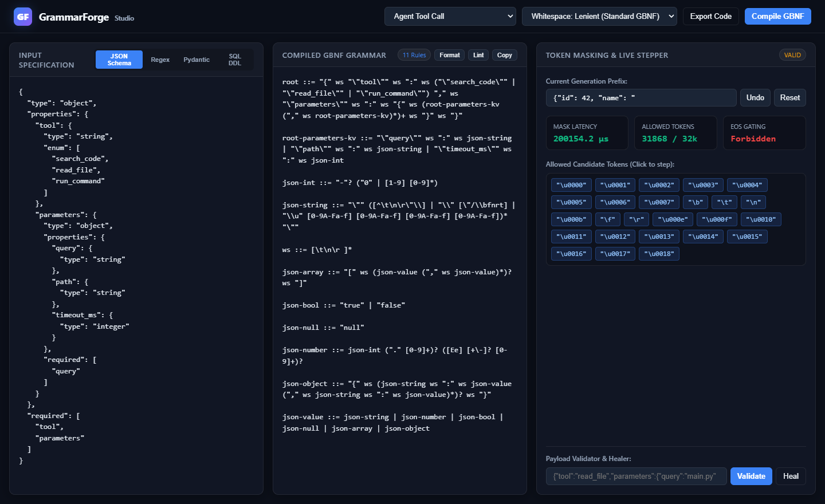
Task: Pick the "\t" candidate token
Action: (724, 202)
